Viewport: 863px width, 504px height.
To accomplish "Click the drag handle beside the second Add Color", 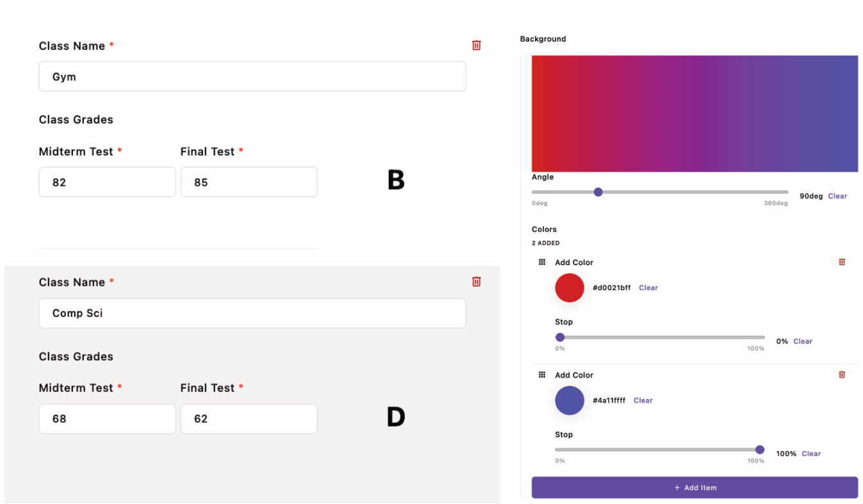I will 541,375.
